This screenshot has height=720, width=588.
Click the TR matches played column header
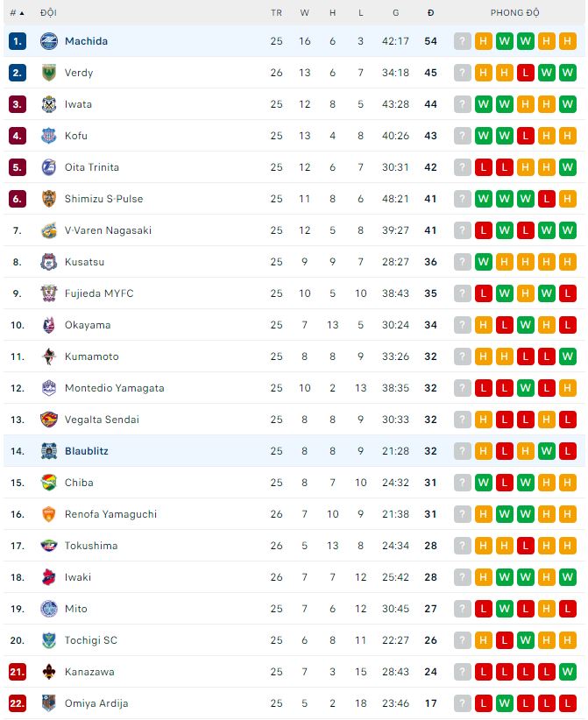277,13
